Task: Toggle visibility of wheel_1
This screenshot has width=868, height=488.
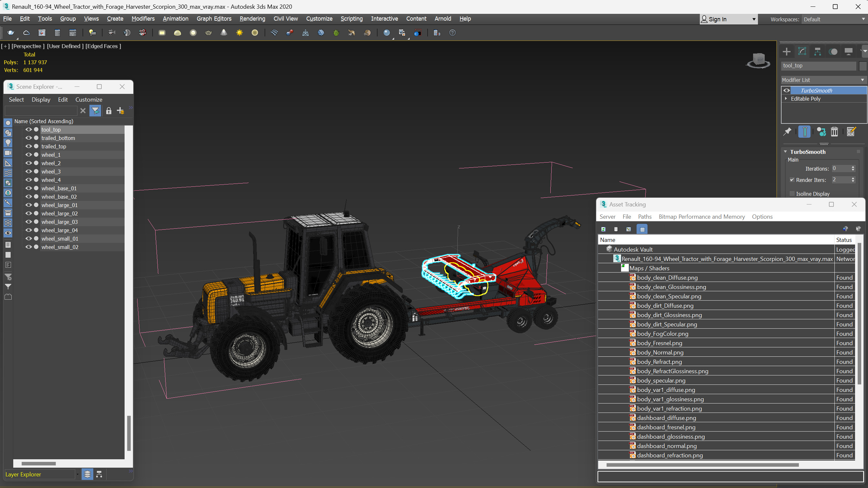Action: [28, 155]
